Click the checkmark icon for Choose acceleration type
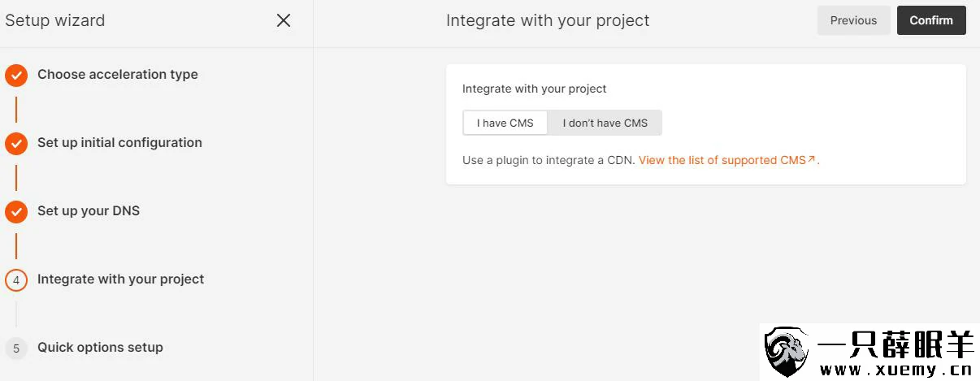 click(x=16, y=76)
